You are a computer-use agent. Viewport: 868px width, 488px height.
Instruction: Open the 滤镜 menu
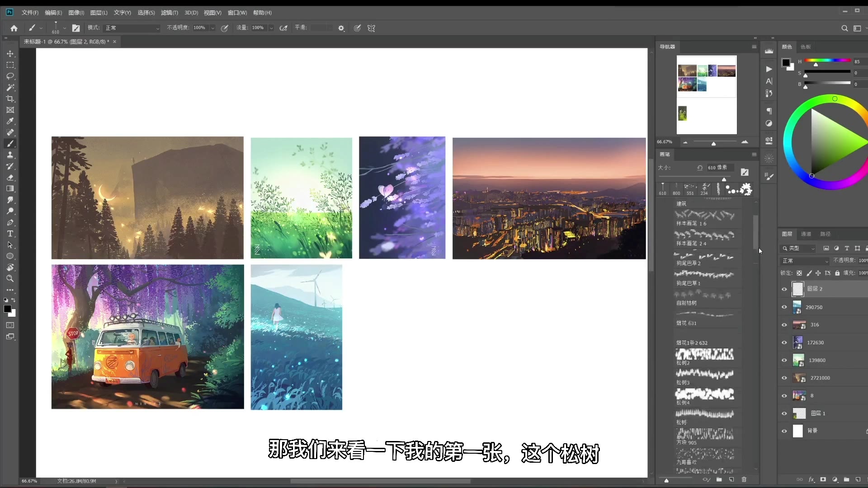tap(169, 13)
